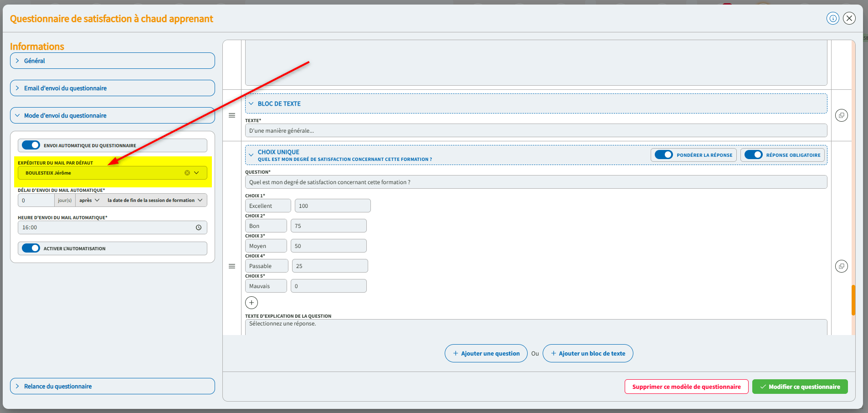Duplicate the Bloc de texte element
868x413 pixels.
point(841,115)
